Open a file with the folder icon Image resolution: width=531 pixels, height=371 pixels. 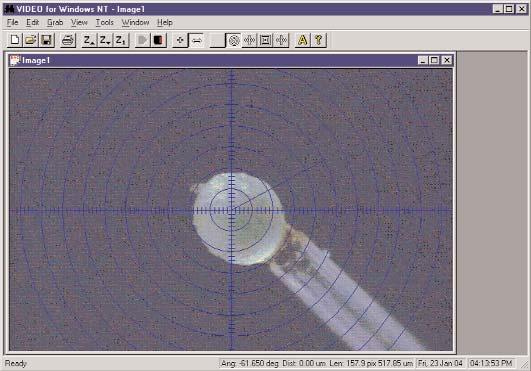coord(31,40)
